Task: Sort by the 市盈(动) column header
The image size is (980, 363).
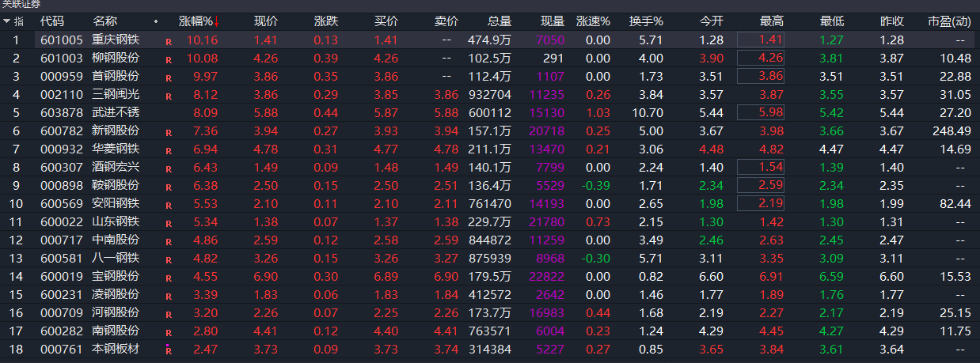Action: [x=948, y=21]
